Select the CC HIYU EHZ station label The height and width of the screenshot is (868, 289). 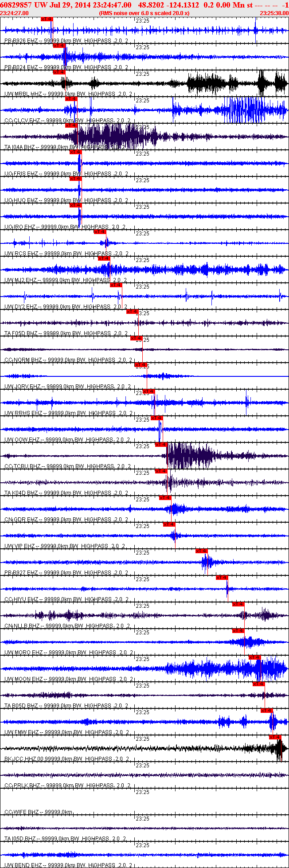(66, 599)
